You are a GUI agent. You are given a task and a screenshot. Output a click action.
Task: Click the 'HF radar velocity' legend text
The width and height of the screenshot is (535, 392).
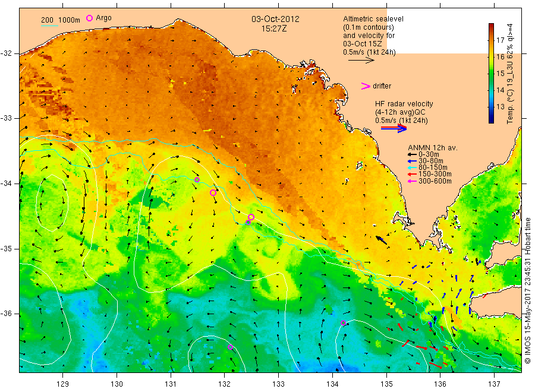click(404, 104)
